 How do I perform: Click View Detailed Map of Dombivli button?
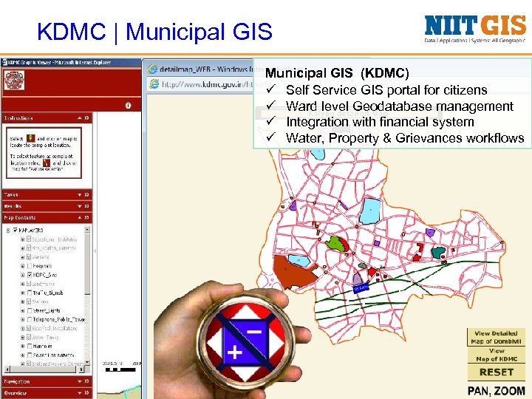tap(496, 337)
